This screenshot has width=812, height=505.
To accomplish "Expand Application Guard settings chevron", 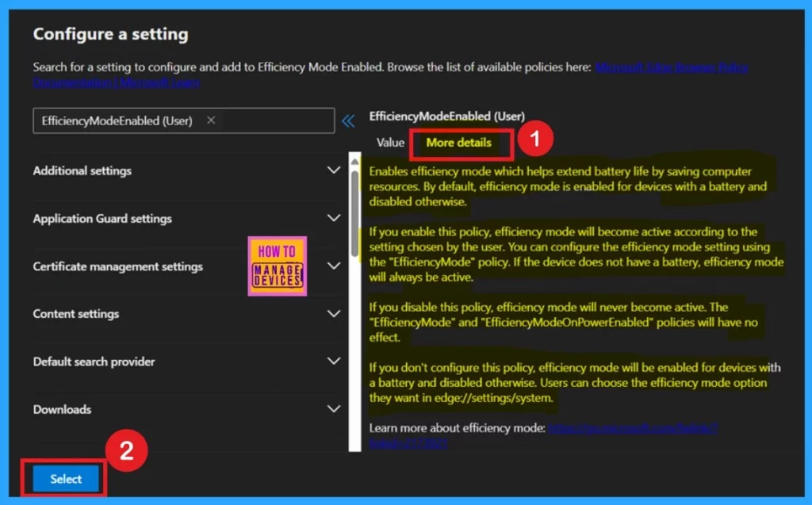I will click(334, 218).
